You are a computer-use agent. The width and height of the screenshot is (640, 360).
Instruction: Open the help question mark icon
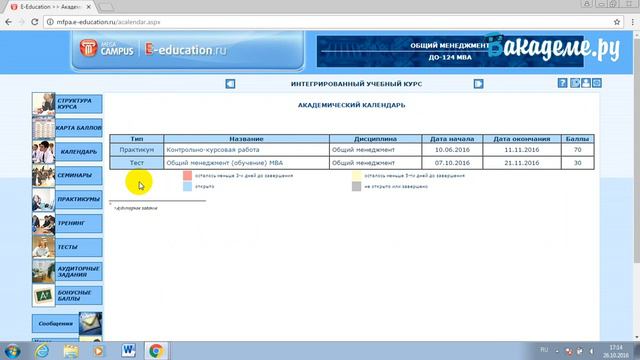562,83
